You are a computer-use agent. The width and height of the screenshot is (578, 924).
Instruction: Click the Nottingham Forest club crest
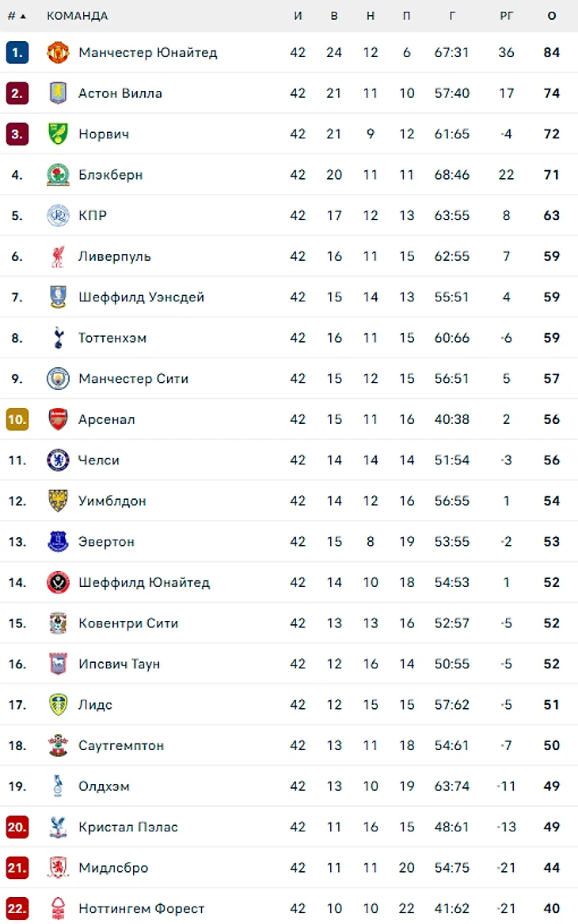pos(58,908)
